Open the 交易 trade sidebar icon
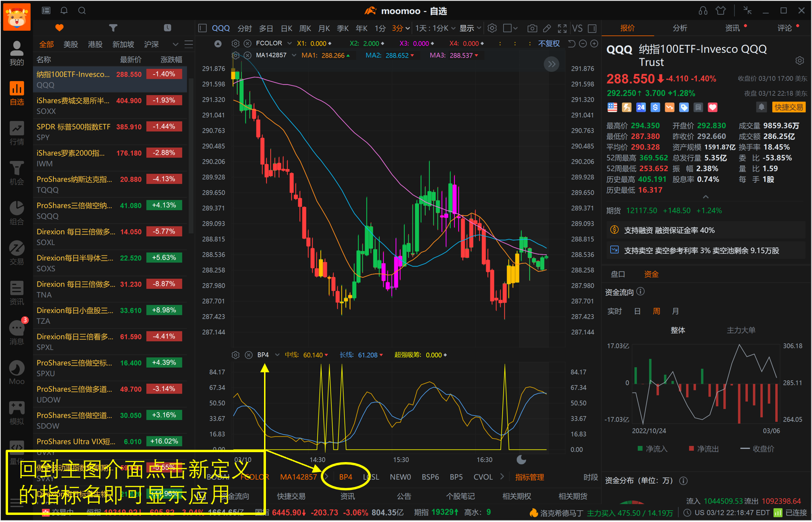This screenshot has height=522, width=812. [17, 252]
